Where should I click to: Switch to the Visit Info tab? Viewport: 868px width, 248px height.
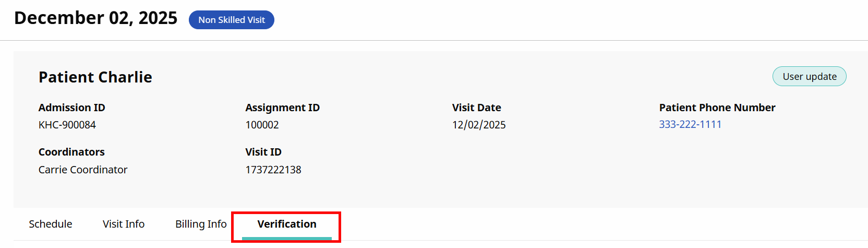pyautogui.click(x=124, y=224)
